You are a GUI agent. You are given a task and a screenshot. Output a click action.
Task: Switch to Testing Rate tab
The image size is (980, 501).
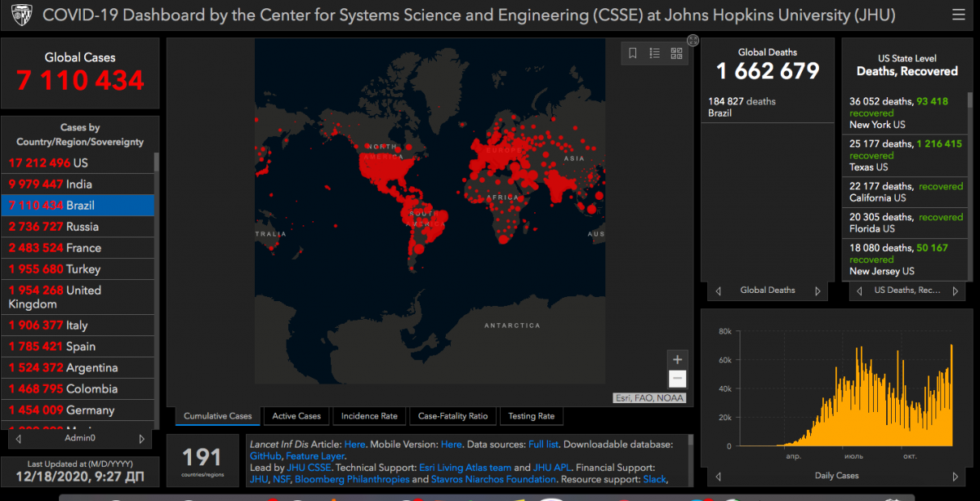pyautogui.click(x=531, y=416)
